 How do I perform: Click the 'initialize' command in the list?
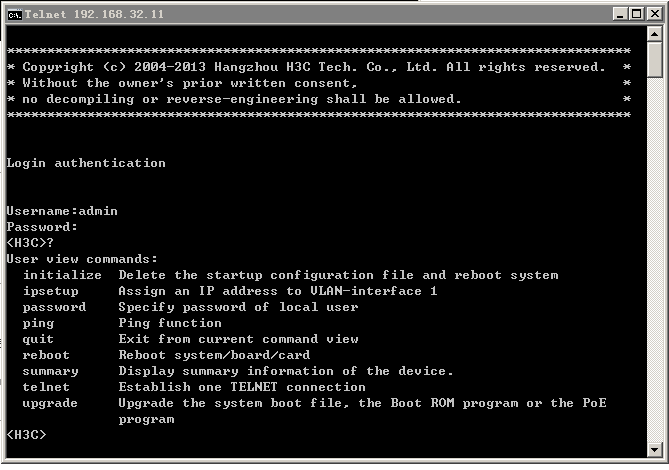(x=62, y=275)
